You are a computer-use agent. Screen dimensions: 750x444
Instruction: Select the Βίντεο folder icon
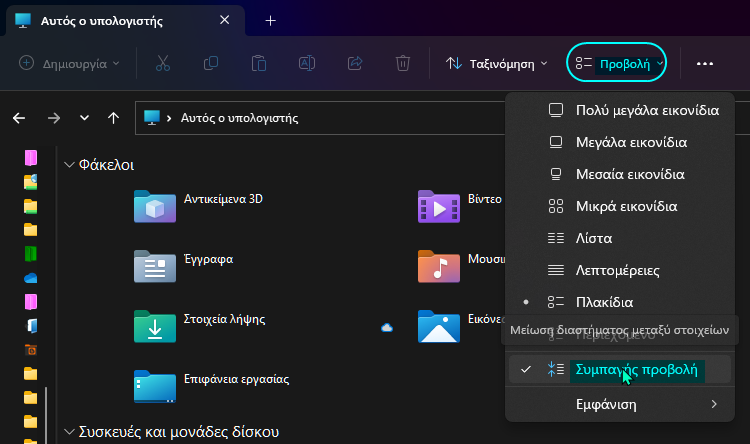click(x=439, y=207)
